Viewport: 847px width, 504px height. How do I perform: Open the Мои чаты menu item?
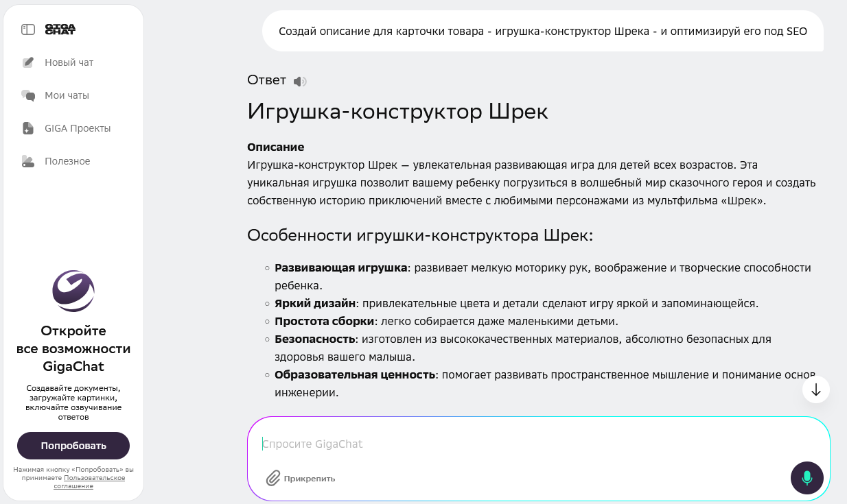coord(67,95)
